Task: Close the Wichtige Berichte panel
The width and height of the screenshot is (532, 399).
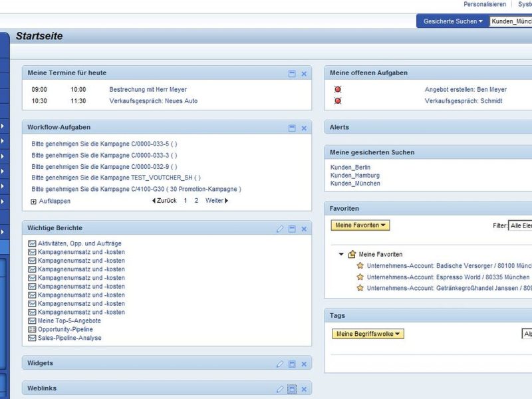Action: (304, 229)
